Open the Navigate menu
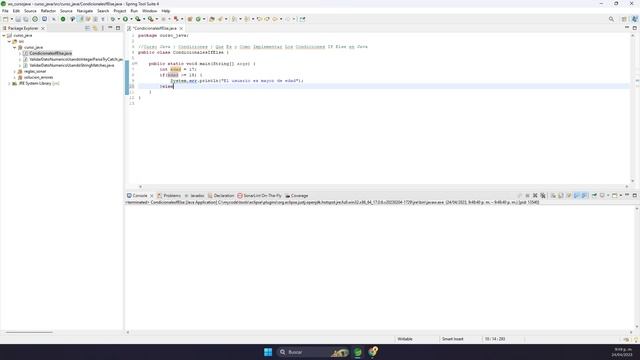 click(85, 11)
